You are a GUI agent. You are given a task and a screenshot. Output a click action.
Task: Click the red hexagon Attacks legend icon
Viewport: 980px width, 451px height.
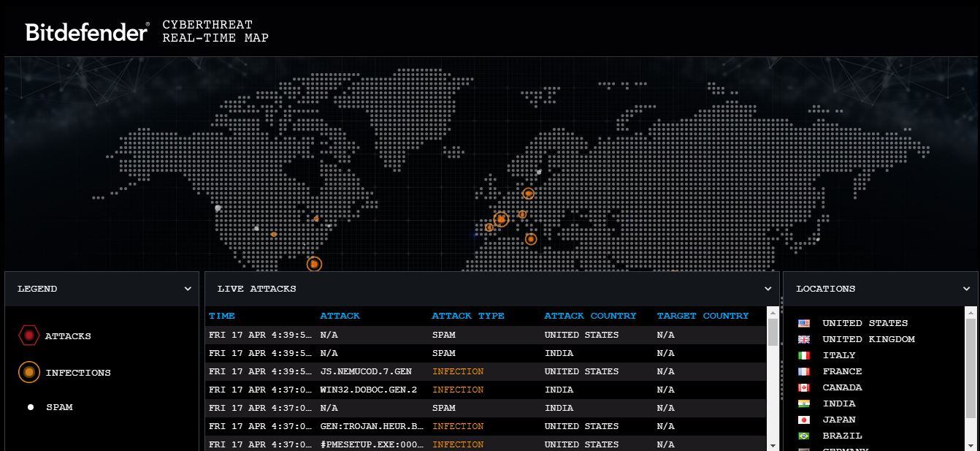(28, 336)
